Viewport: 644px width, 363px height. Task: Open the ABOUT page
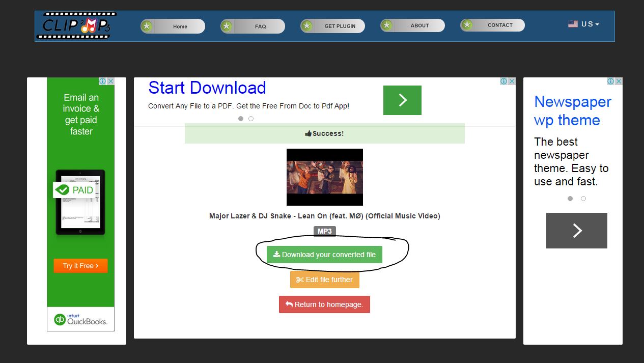coord(413,25)
